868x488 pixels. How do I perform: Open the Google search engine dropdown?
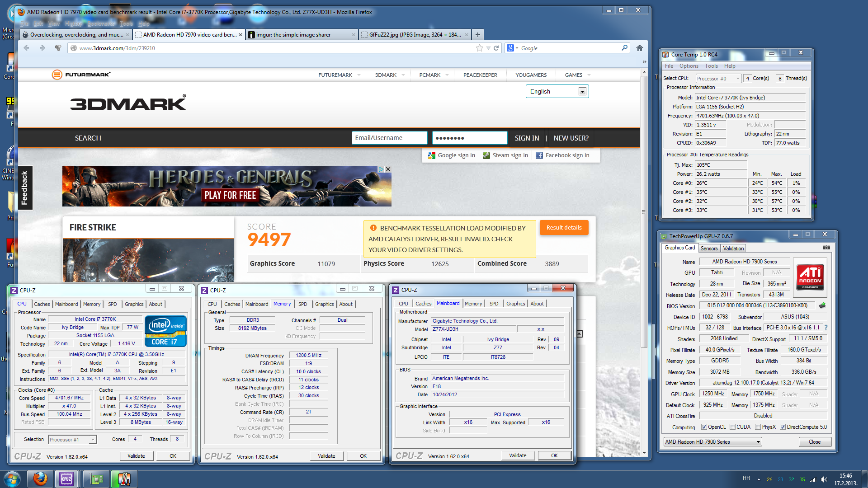pos(513,48)
